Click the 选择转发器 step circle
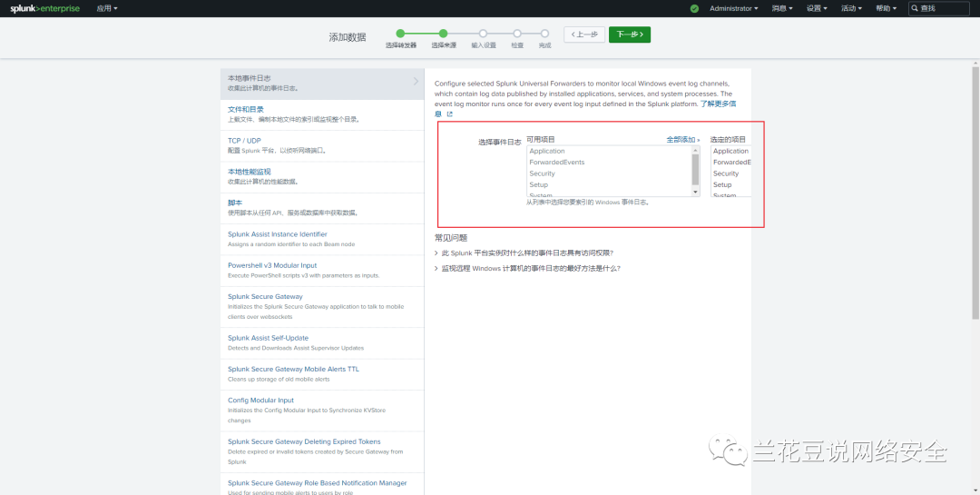 pyautogui.click(x=401, y=34)
